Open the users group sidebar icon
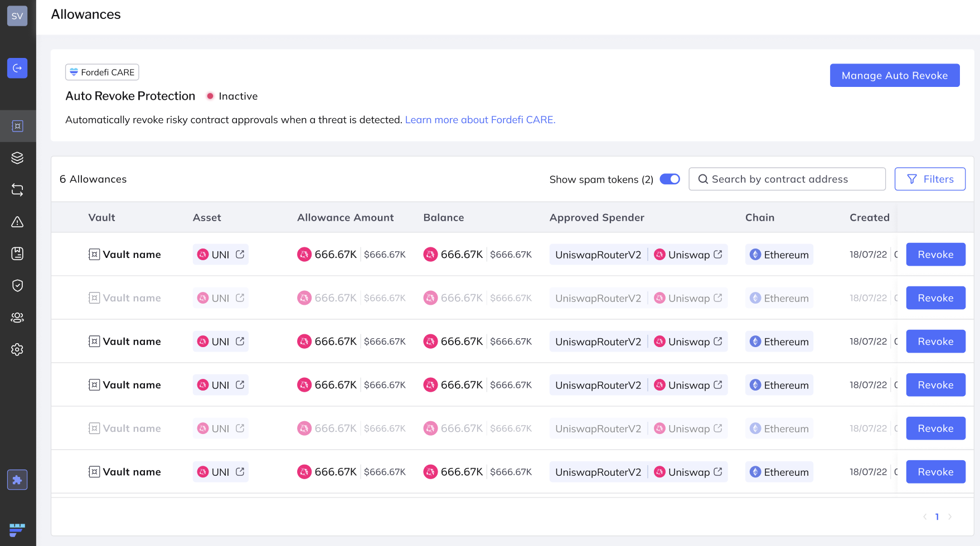The width and height of the screenshot is (980, 546). pos(17,318)
